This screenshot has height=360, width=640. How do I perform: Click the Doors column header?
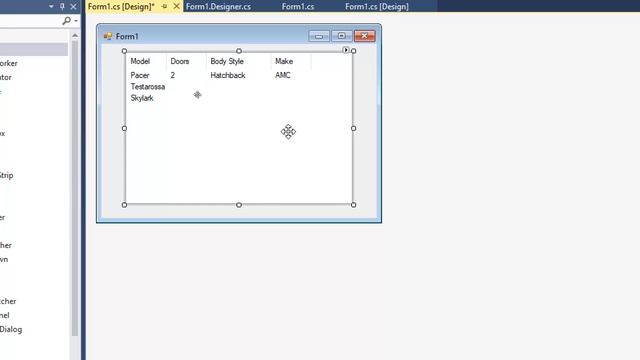coord(180,61)
